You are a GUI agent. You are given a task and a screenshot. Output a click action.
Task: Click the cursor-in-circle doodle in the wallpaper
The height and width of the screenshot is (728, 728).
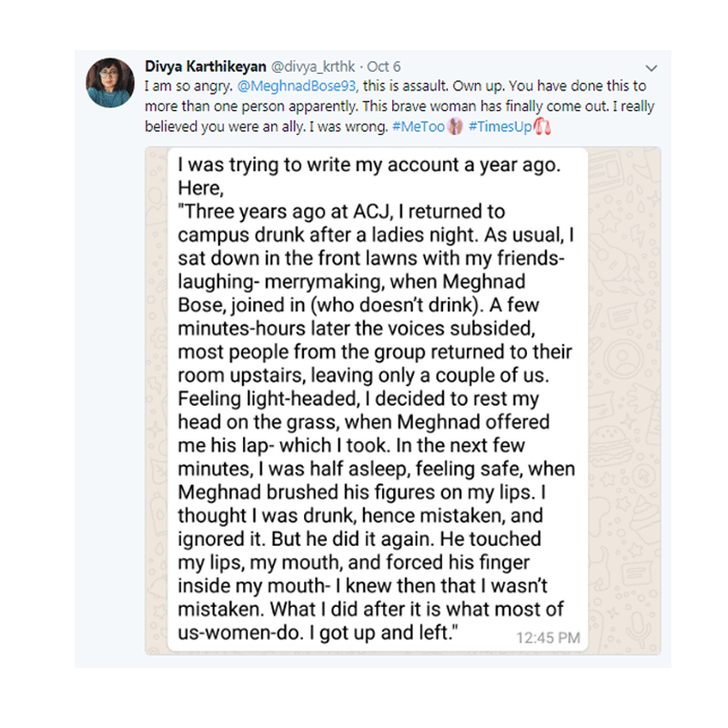coord(644,474)
